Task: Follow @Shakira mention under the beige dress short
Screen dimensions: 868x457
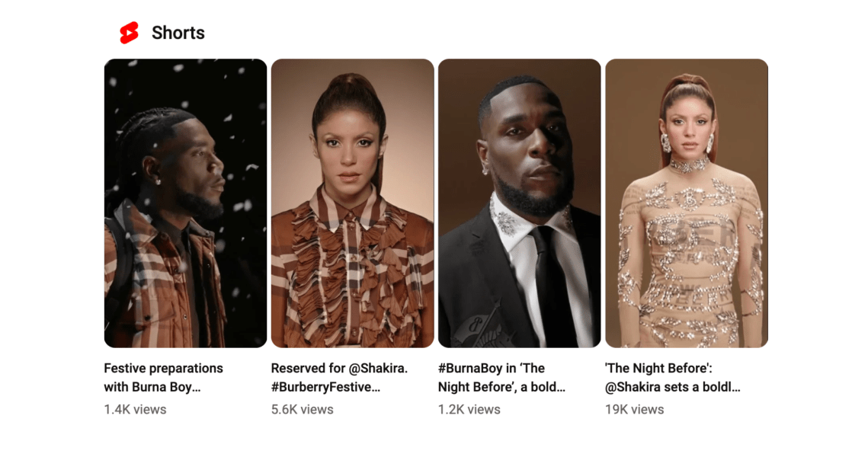Action: (633, 387)
